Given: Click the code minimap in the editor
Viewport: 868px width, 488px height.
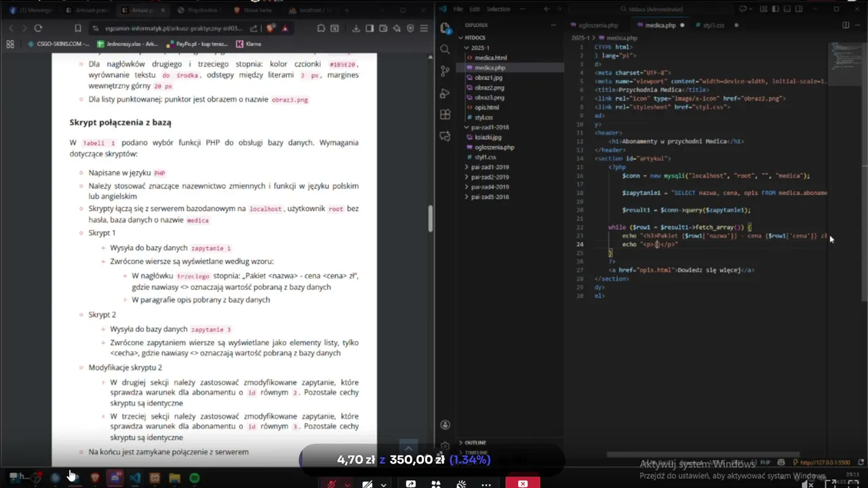Looking at the screenshot, I should tap(845, 64).
